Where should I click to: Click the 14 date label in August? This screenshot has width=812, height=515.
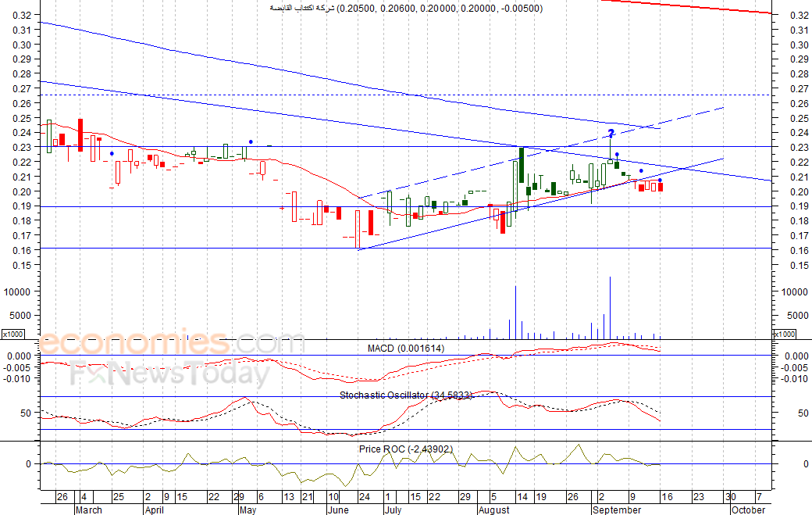point(522,497)
